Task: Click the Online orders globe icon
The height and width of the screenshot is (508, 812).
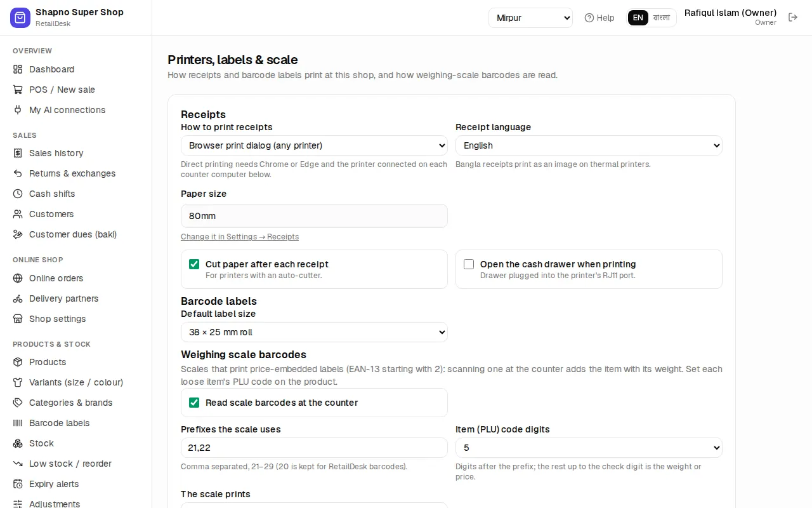Action: [x=18, y=278]
